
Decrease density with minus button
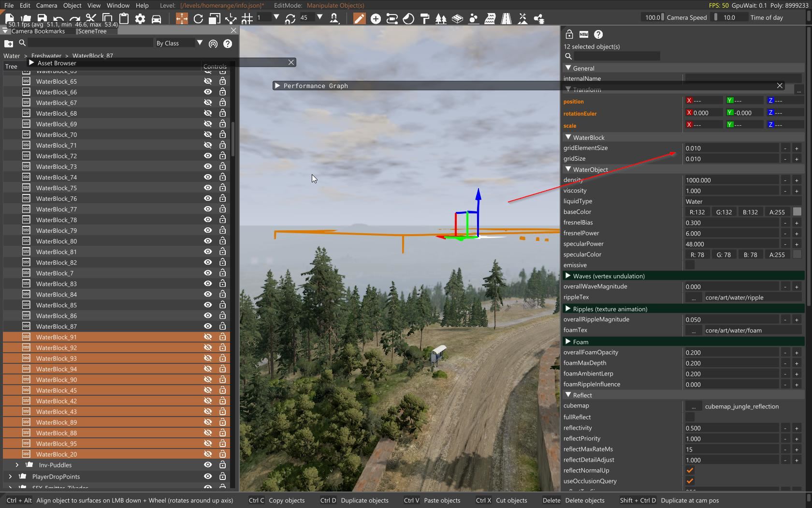785,180
